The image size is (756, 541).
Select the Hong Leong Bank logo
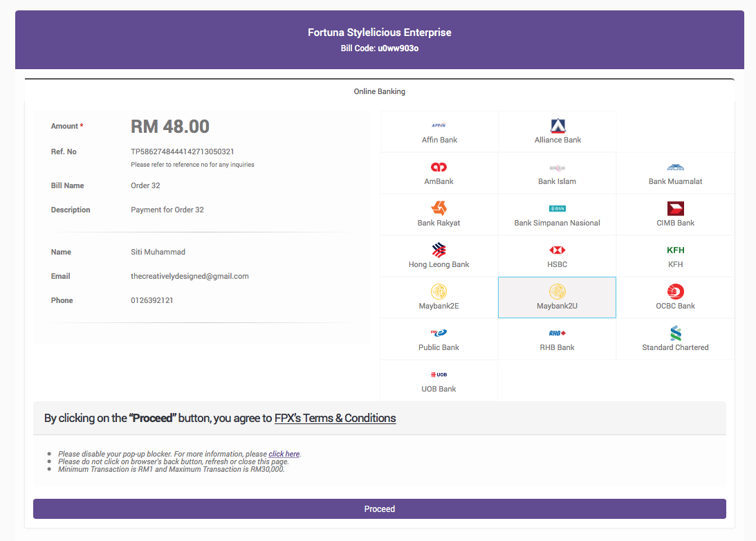(x=439, y=250)
